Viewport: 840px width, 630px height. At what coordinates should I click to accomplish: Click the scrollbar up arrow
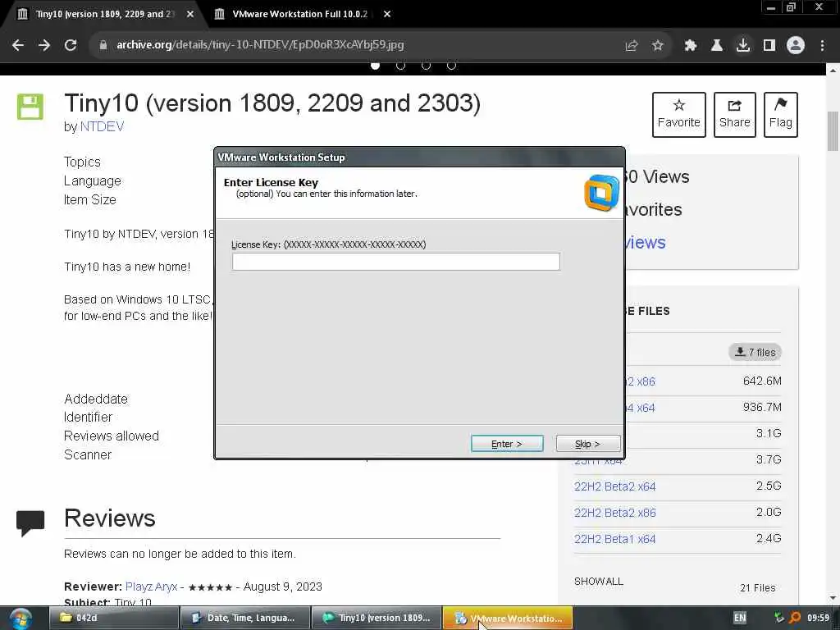[833, 70]
